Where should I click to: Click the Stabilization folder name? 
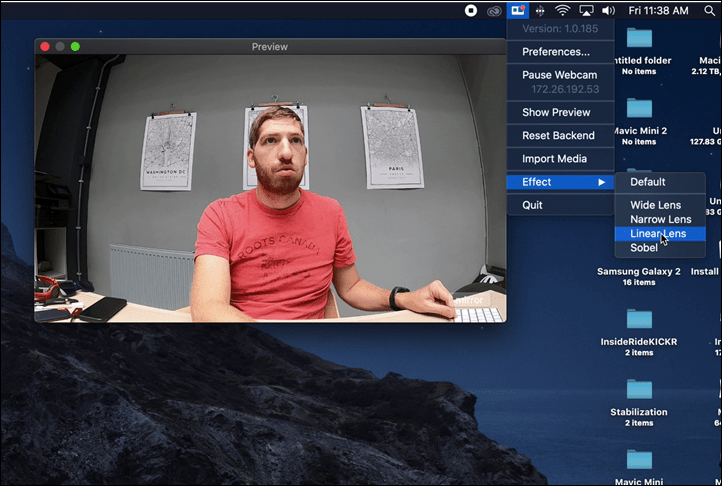pyautogui.click(x=639, y=412)
